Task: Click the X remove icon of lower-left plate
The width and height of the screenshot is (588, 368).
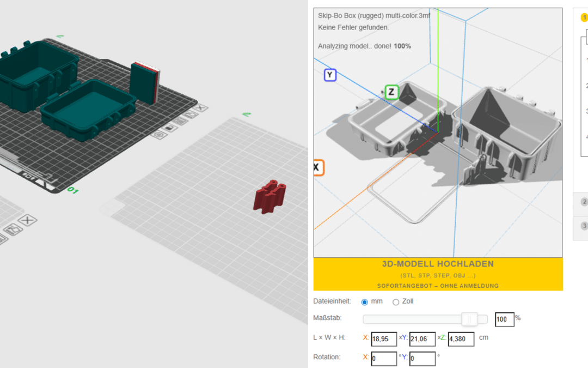Action: tap(27, 220)
